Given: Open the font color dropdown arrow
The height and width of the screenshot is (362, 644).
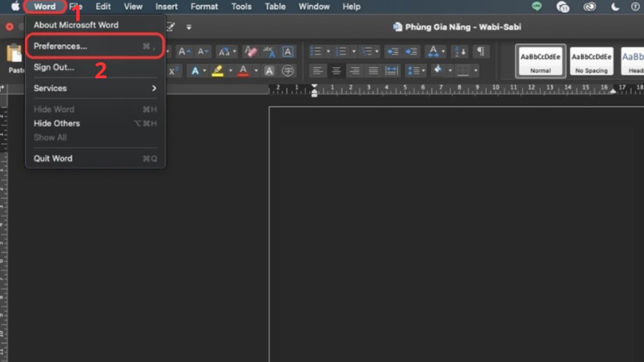Looking at the screenshot, I should (x=256, y=71).
